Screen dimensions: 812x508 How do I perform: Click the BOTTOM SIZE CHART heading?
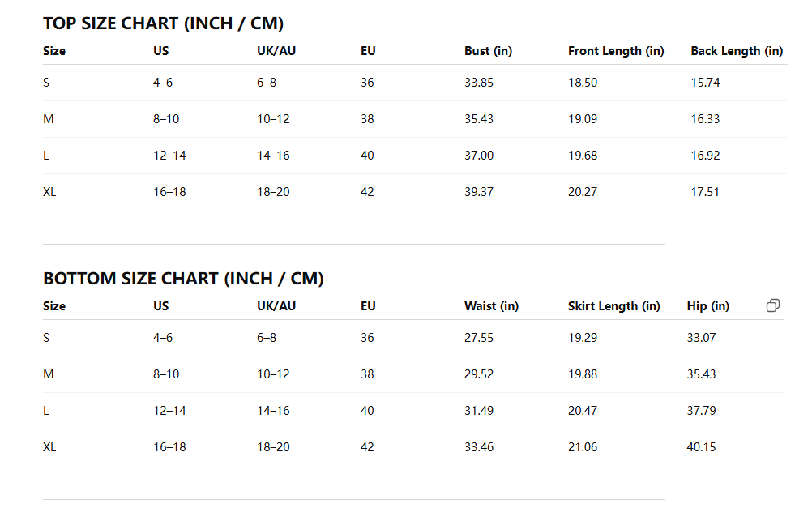[183, 279]
